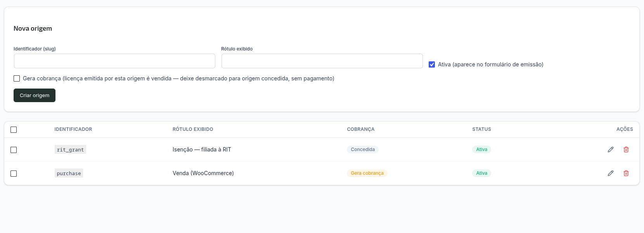Click the 'Gera cobrança (licença emitida...' label text

click(x=178, y=78)
